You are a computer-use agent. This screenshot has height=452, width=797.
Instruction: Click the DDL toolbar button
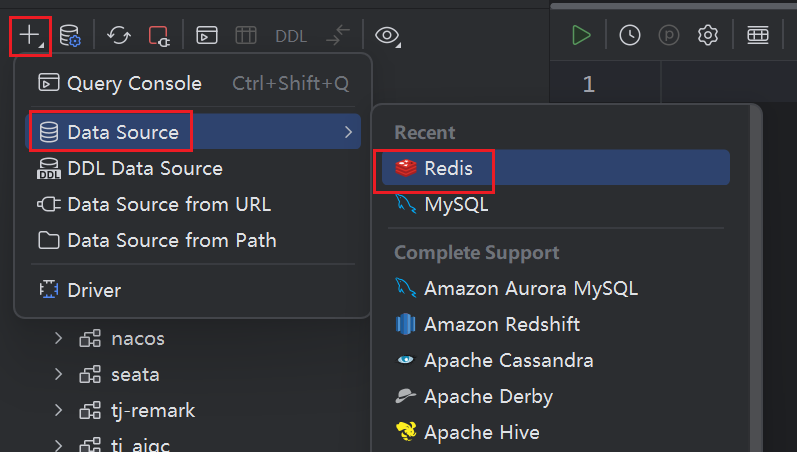pyautogui.click(x=291, y=36)
